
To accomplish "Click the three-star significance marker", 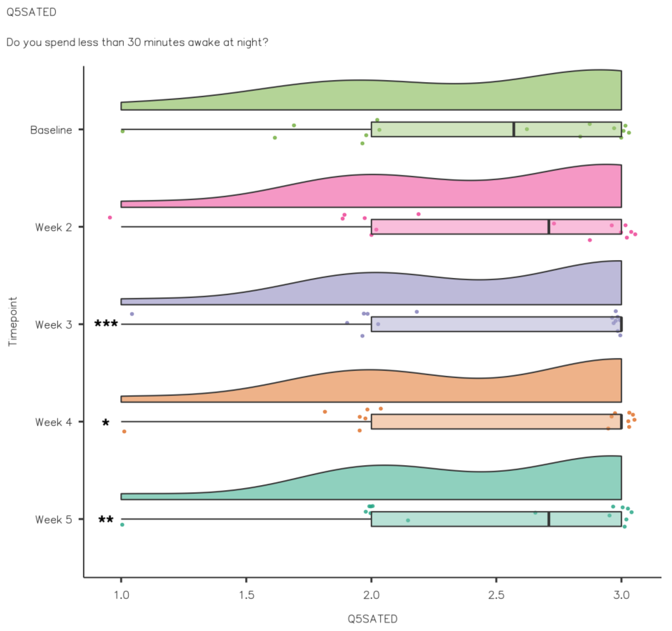I will pyautogui.click(x=106, y=324).
